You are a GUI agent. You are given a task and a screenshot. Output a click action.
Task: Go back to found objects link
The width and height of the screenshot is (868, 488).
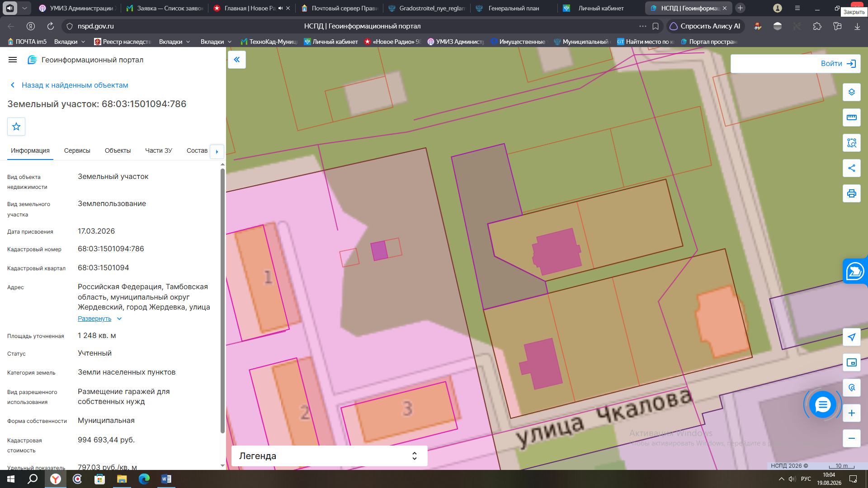69,85
